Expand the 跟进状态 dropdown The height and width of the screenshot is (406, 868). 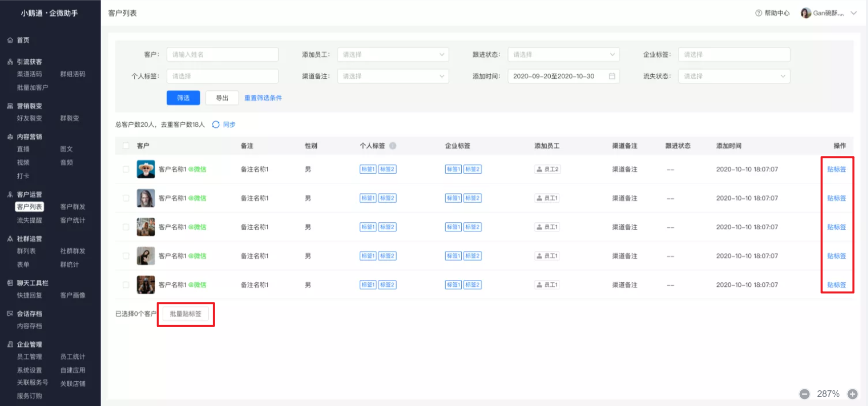pos(563,55)
